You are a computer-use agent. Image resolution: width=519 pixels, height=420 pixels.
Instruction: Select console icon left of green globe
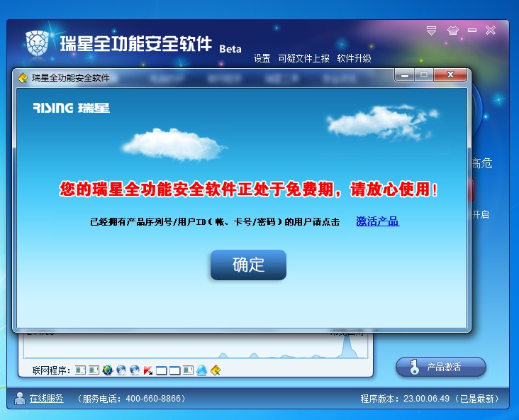pyautogui.click(x=94, y=370)
